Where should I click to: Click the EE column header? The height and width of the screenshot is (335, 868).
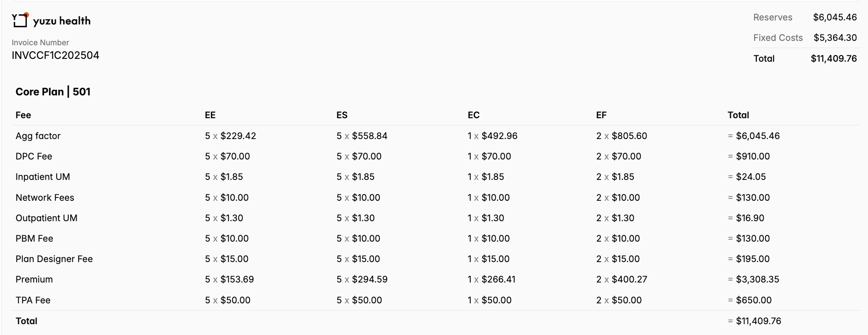coord(210,115)
